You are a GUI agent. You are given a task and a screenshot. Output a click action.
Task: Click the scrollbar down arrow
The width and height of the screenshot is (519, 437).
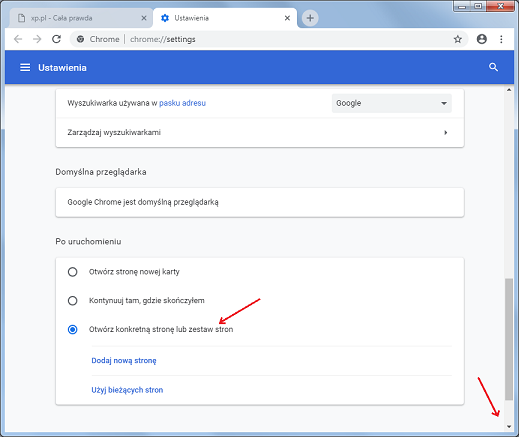(x=509, y=426)
